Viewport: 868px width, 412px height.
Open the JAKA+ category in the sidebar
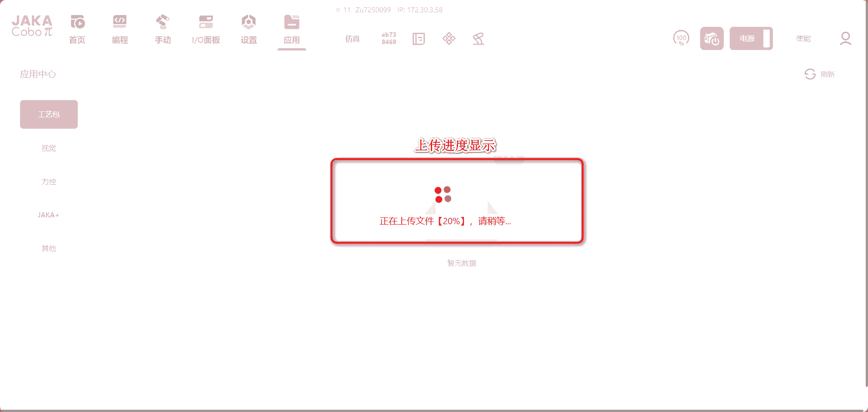coord(49,215)
